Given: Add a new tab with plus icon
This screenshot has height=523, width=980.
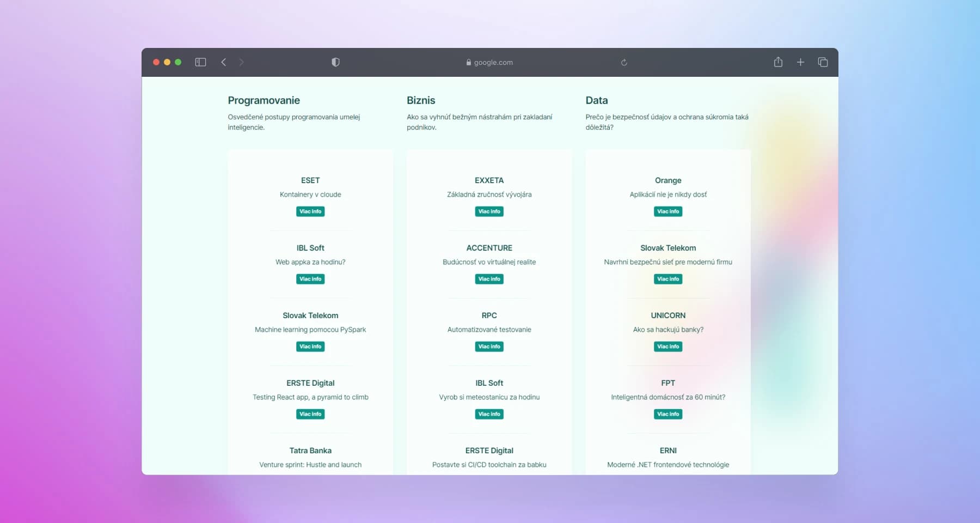Looking at the screenshot, I should (x=800, y=62).
